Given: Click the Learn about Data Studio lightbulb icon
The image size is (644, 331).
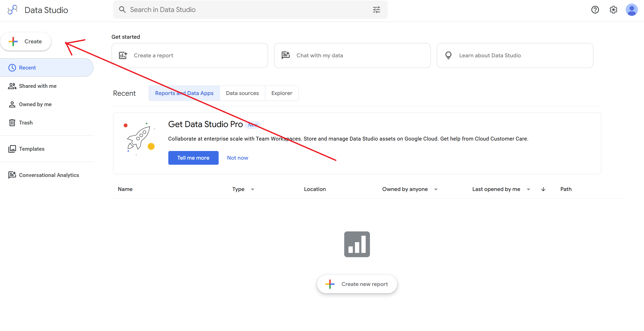Looking at the screenshot, I should pyautogui.click(x=448, y=55).
